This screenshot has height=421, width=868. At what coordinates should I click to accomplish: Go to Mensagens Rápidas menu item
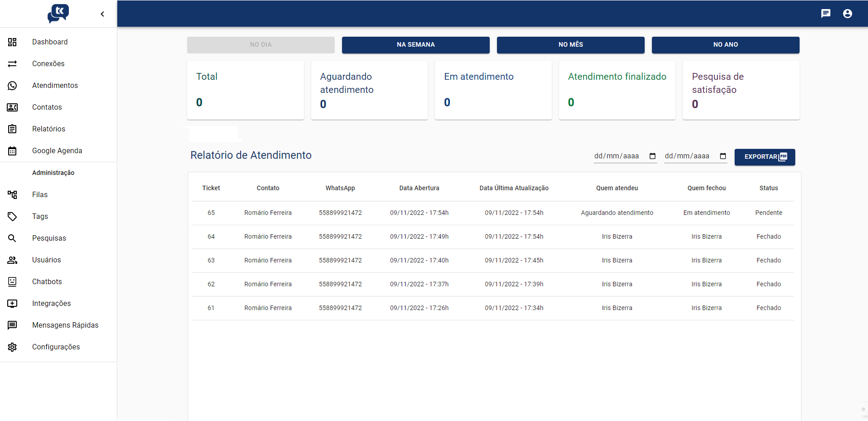[x=65, y=325]
